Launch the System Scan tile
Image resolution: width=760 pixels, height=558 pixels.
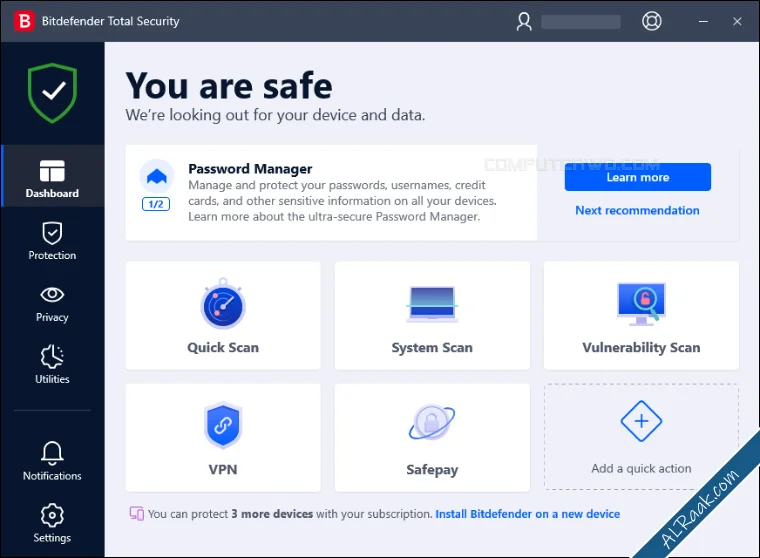tap(432, 316)
